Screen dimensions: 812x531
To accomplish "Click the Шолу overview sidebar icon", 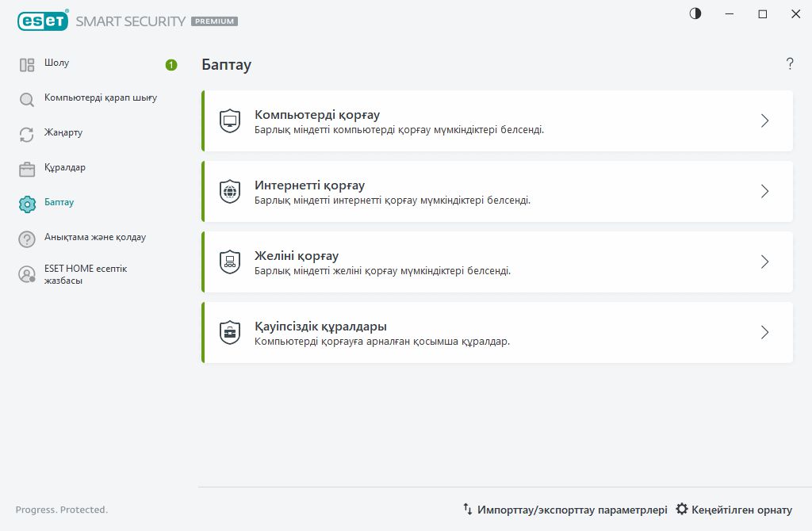I will (27, 65).
